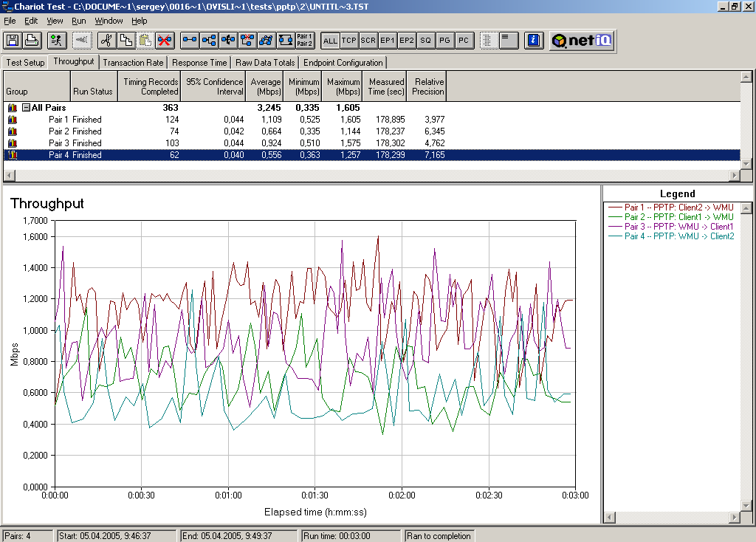This screenshot has width=756, height=542.
Task: Click the Print toolbar icon
Action: [x=31, y=40]
